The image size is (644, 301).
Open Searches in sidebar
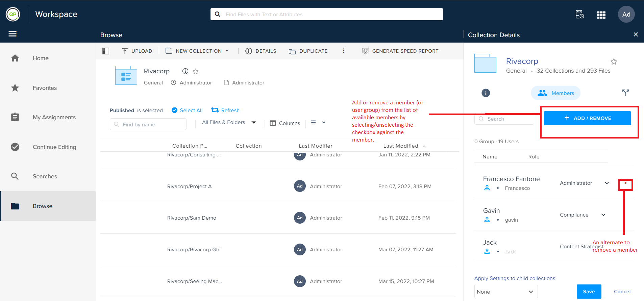click(x=48, y=176)
